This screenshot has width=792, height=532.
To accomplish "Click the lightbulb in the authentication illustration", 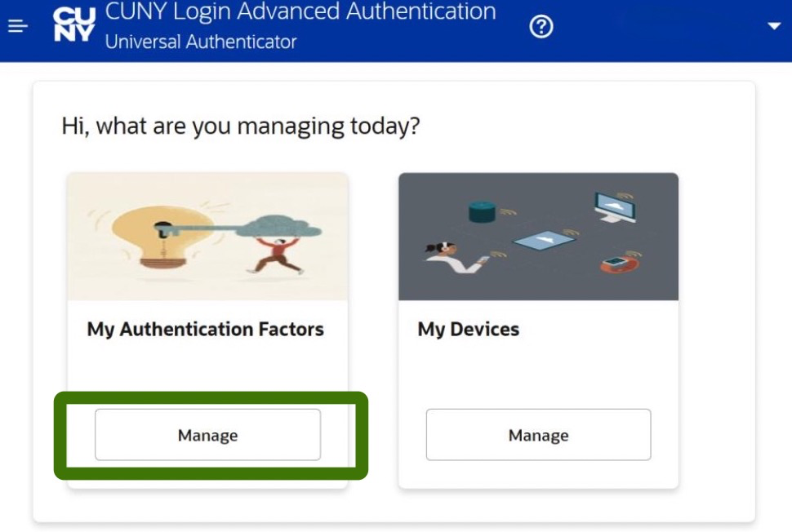I will 162,237.
